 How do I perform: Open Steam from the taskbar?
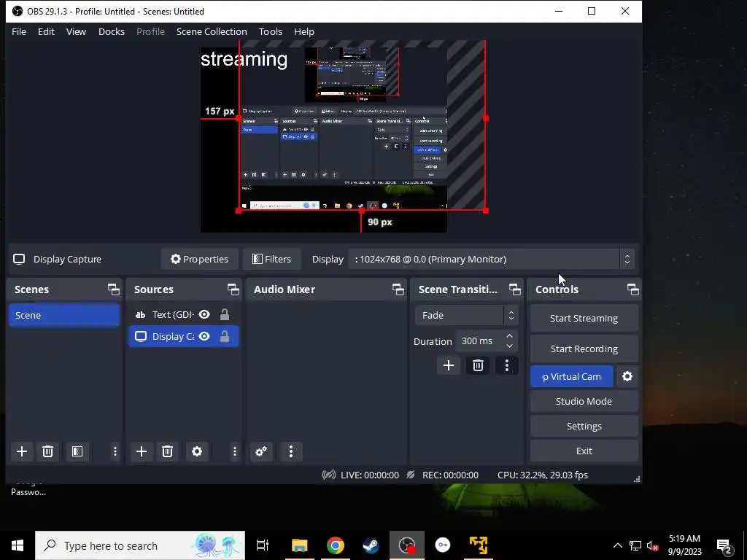[371, 545]
